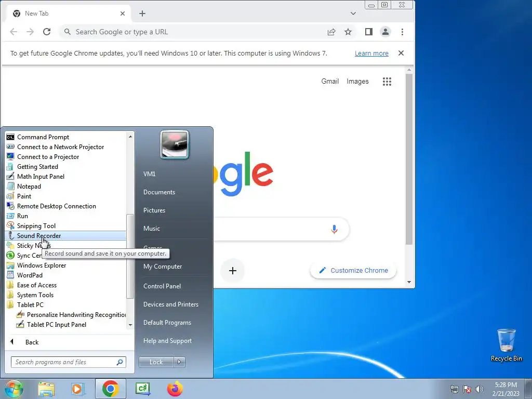Open the Google apps grid
Screen dimensions: 532x399
pos(387,82)
